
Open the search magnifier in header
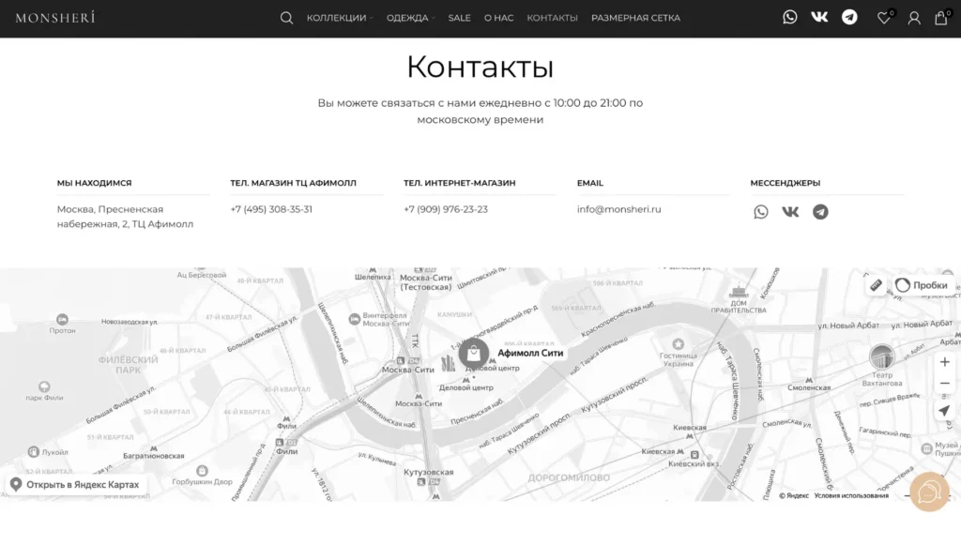point(286,18)
